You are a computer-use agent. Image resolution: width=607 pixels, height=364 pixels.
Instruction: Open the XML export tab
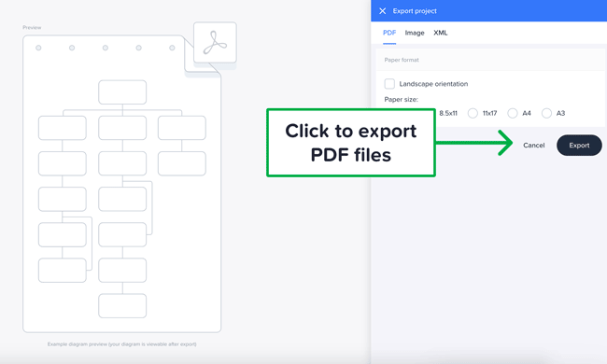(x=441, y=33)
